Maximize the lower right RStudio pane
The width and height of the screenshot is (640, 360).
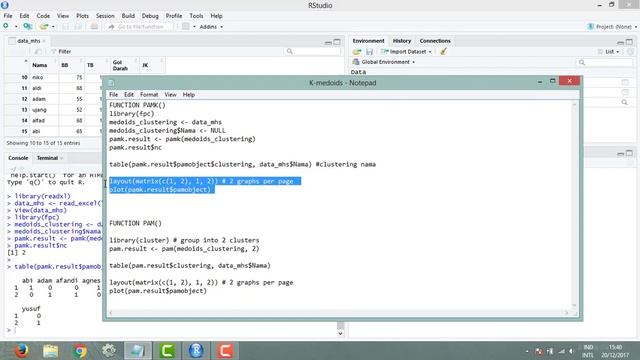click(629, 153)
